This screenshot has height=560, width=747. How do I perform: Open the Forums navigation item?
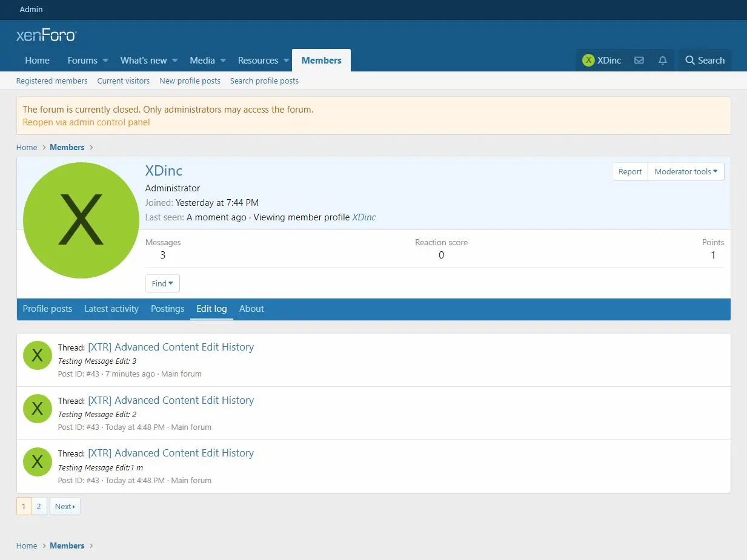point(82,61)
